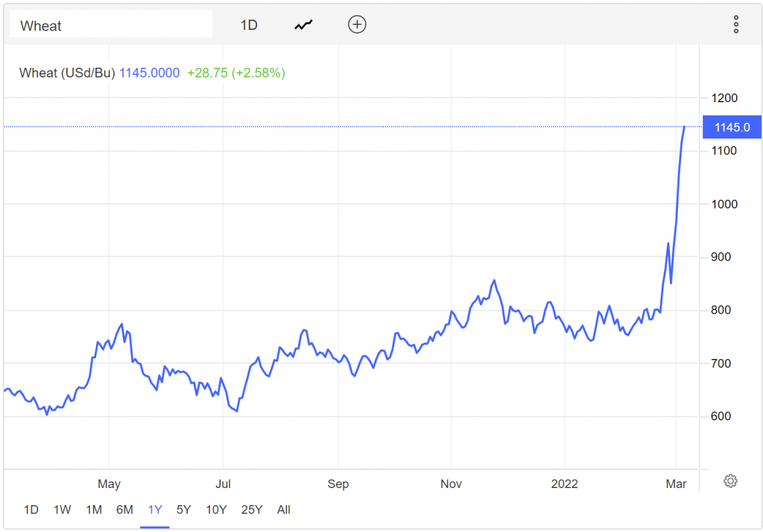
Task: Click the Nov date axis label
Action: click(451, 484)
